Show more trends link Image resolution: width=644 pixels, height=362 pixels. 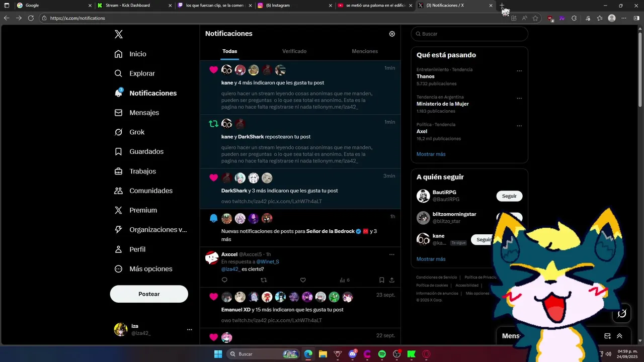click(431, 154)
